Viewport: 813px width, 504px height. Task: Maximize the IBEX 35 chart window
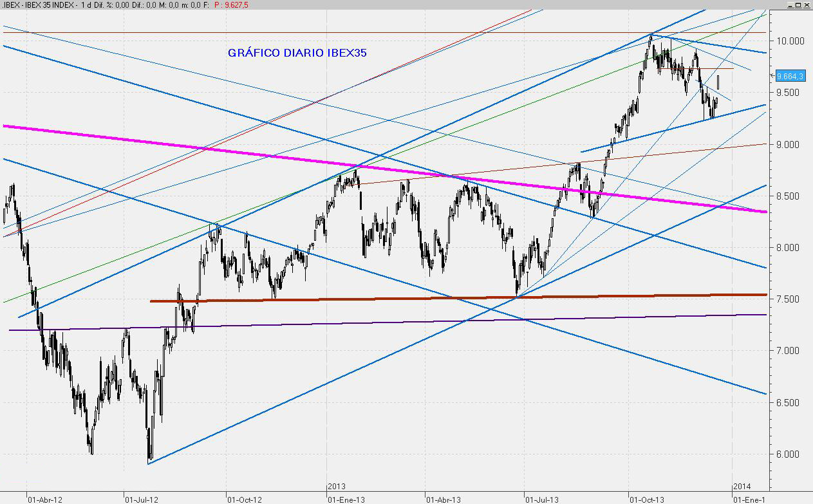798,5
